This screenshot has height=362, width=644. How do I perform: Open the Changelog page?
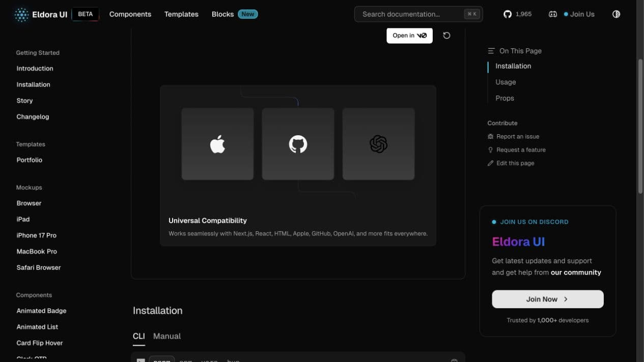pyautogui.click(x=33, y=116)
